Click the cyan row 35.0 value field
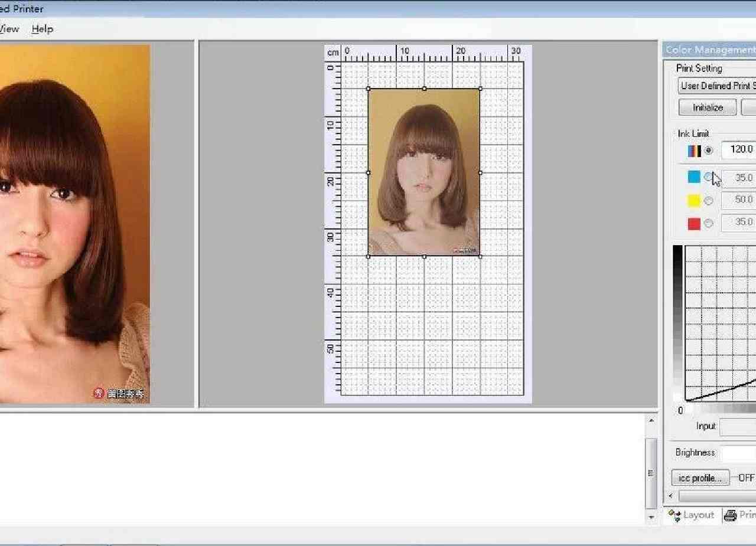The image size is (756, 546). click(738, 178)
